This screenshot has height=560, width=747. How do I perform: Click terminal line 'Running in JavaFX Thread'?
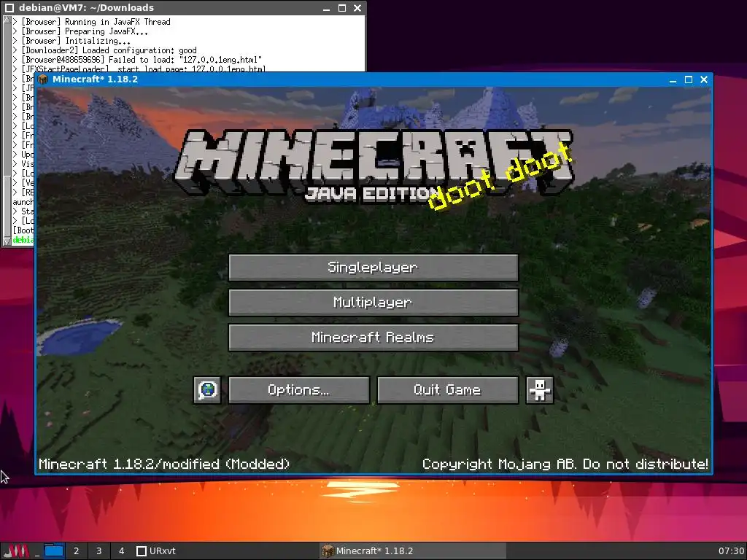click(117, 22)
